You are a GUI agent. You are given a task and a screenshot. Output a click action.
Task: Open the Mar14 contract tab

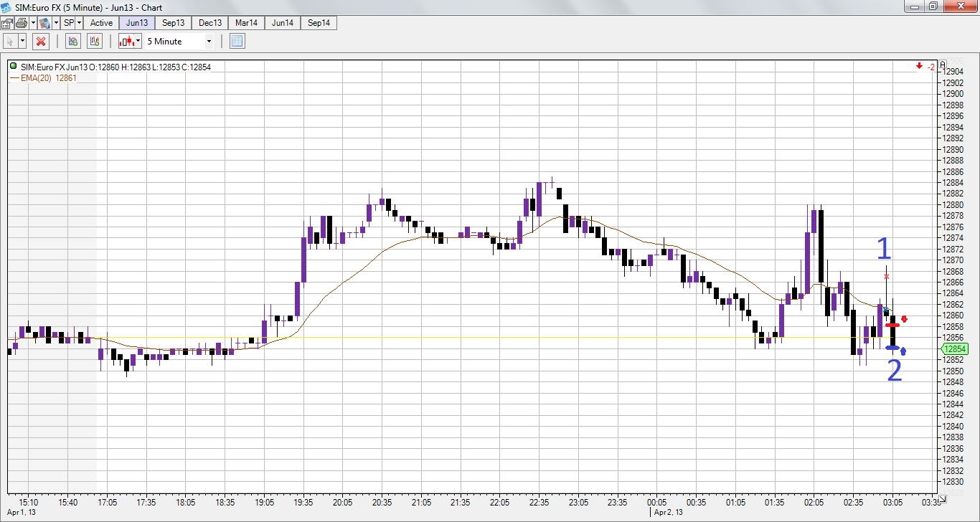tap(247, 23)
